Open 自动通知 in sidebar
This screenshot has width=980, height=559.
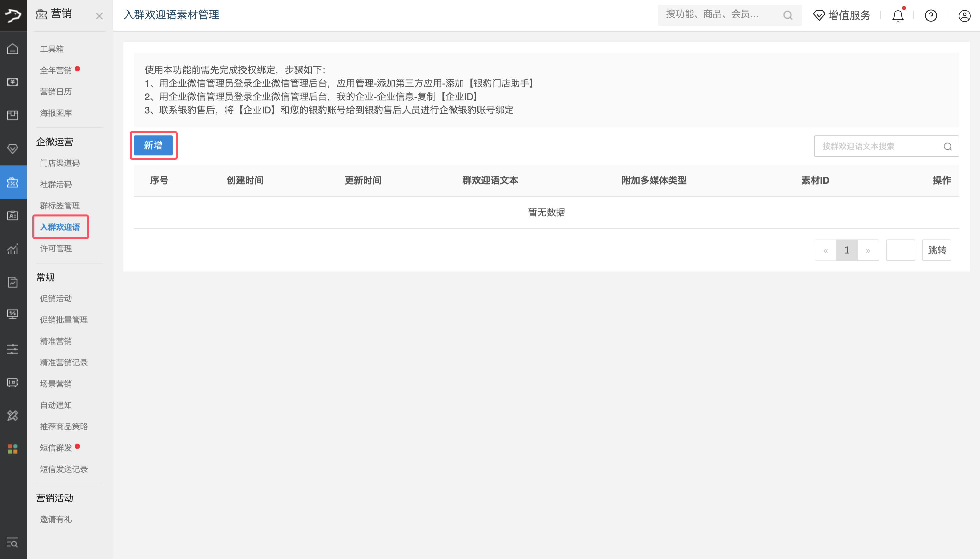(56, 405)
